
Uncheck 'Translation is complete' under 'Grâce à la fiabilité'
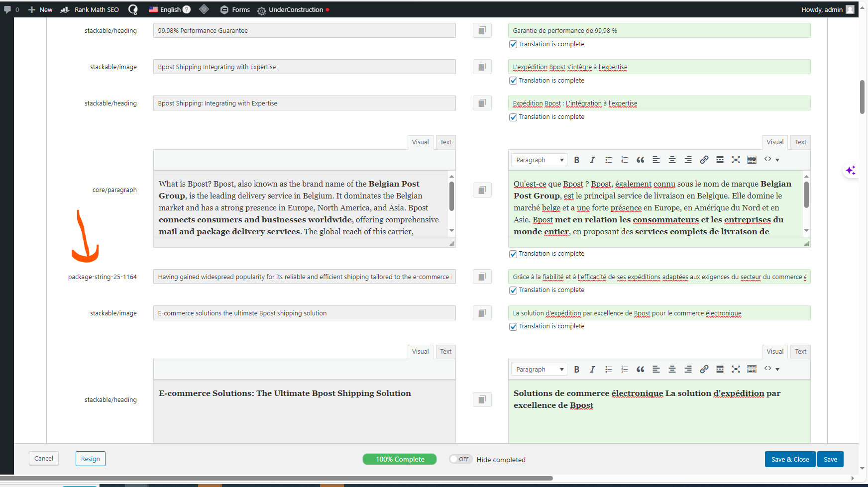coord(513,291)
